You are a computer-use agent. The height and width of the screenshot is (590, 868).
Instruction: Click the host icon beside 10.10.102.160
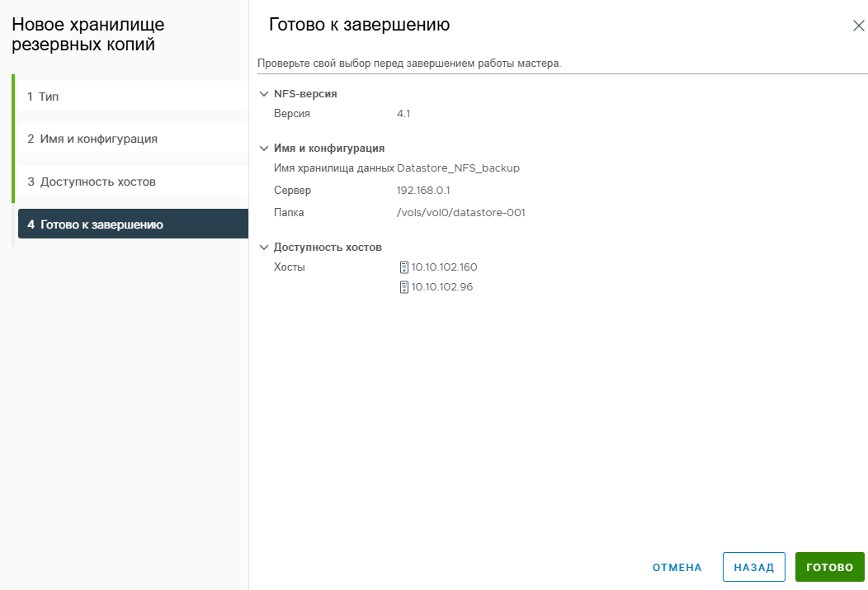pos(404,267)
